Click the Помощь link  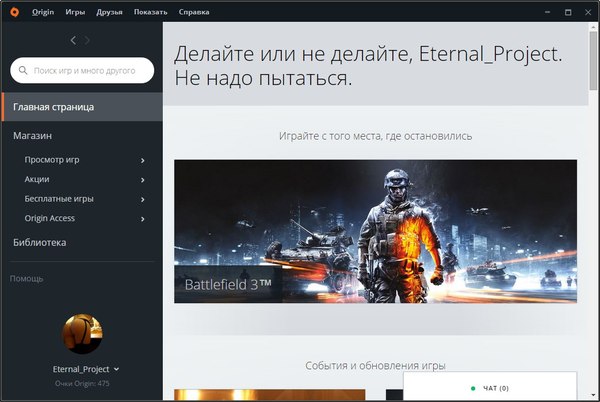click(27, 278)
